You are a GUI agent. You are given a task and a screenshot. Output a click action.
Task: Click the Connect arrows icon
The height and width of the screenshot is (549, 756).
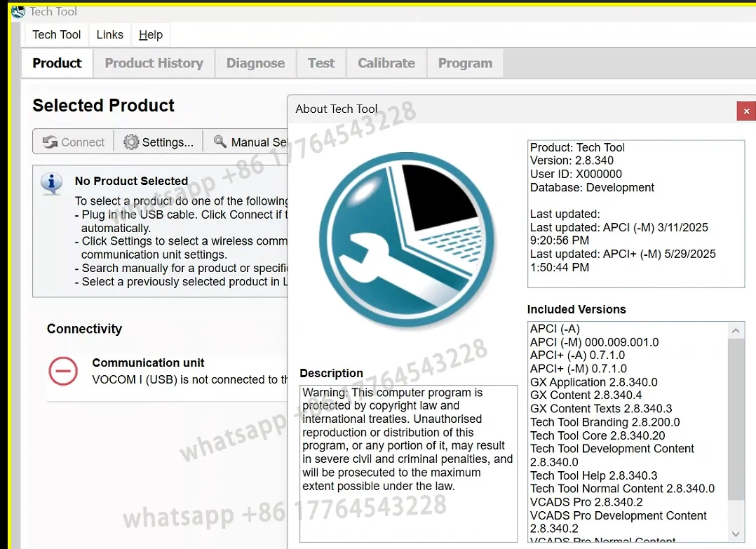(x=50, y=142)
